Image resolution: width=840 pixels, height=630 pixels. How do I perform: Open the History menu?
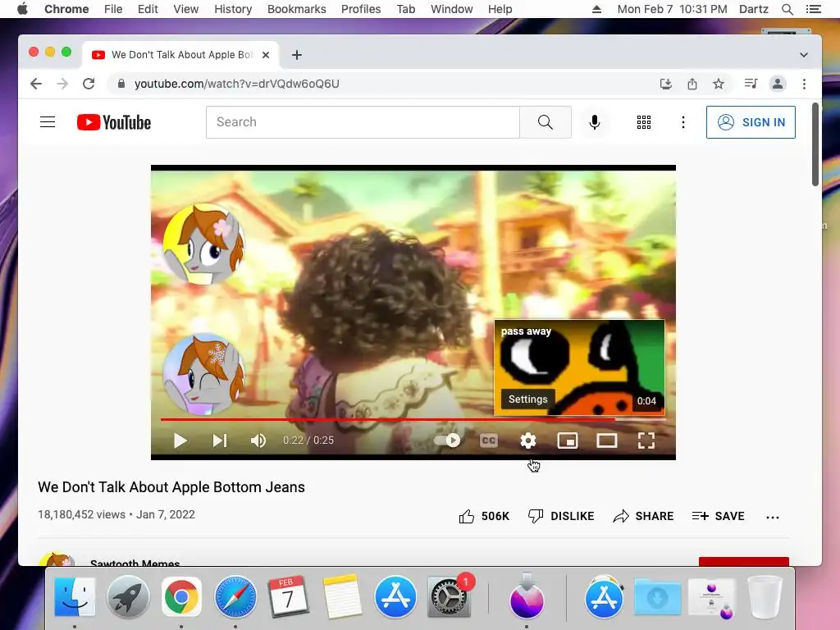[x=233, y=9]
